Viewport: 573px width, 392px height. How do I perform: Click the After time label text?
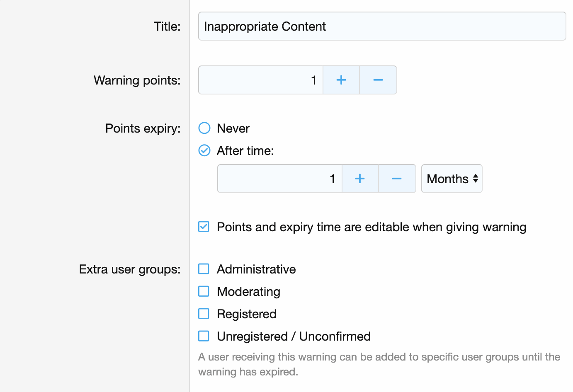[x=245, y=151]
